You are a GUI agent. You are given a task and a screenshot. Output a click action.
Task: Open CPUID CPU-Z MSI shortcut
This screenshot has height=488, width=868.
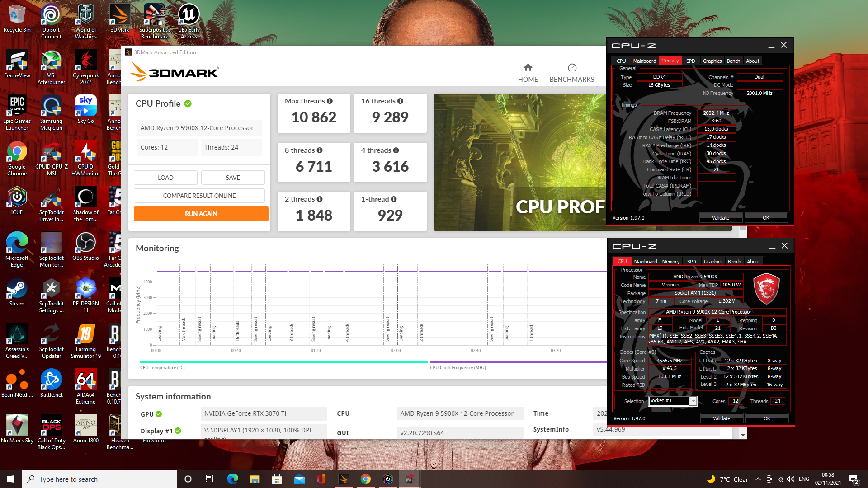(51, 158)
